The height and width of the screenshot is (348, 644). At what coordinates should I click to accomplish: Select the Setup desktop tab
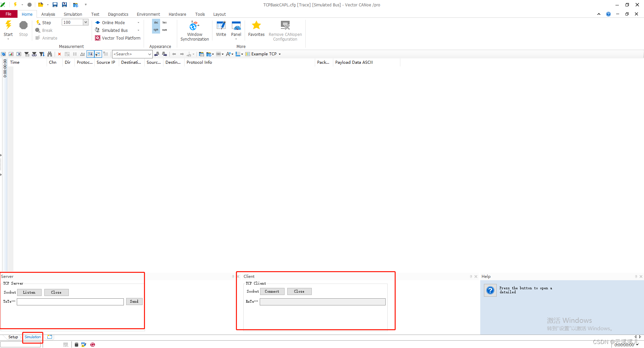(x=13, y=337)
